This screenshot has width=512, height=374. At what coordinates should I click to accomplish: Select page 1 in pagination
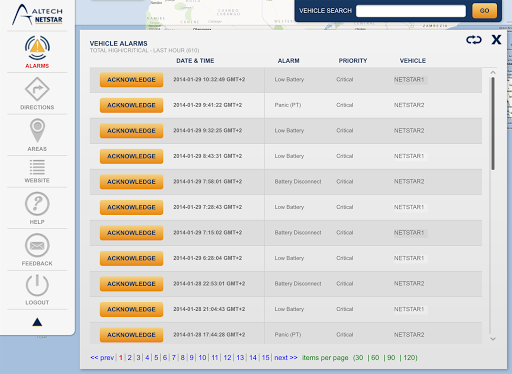pos(121,358)
